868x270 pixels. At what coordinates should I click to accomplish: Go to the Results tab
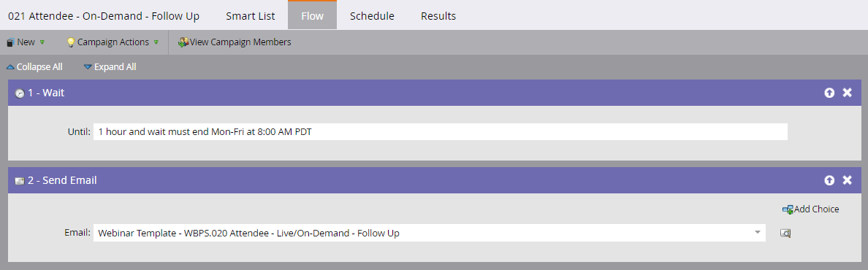[x=438, y=16]
